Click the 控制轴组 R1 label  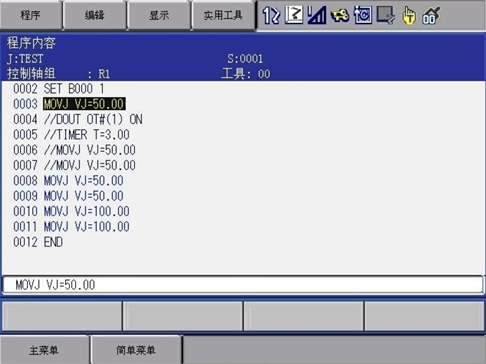tap(58, 74)
